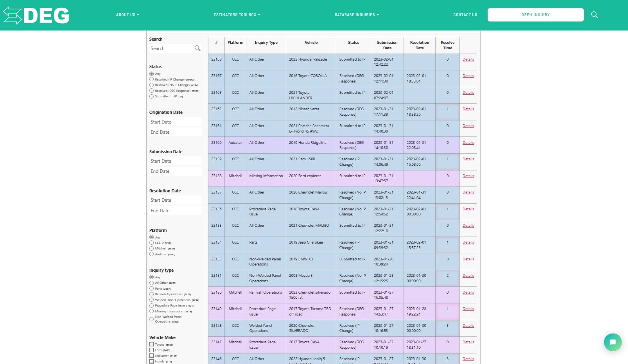Filter platform by Audatex
Screen dimensions: 628x364
(x=151, y=254)
